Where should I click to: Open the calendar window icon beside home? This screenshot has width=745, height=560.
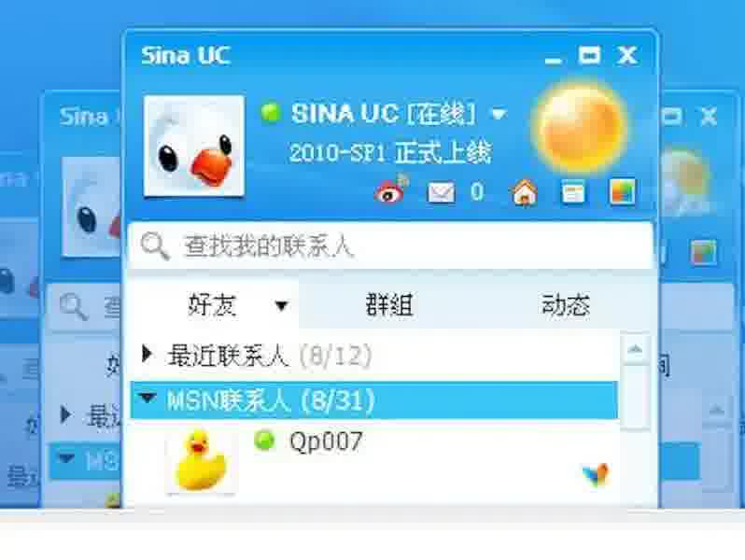[573, 192]
